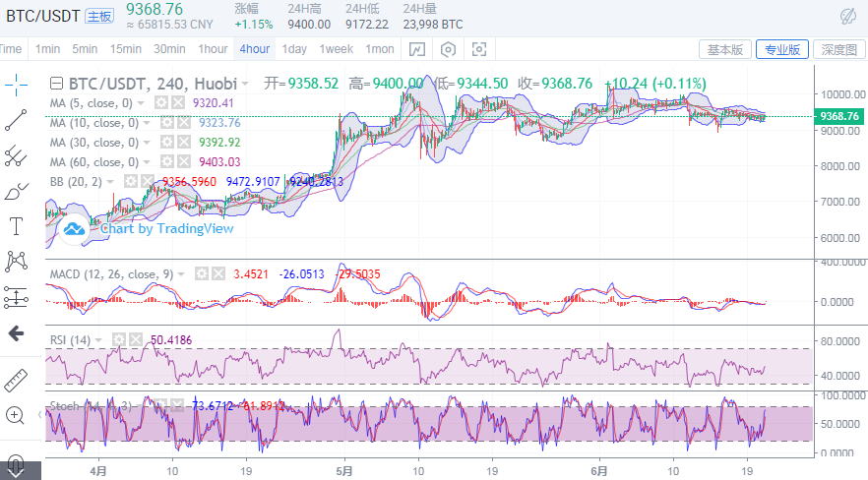Remove the RSI (14) indicator
This screenshot has height=480, width=868.
(x=136, y=339)
